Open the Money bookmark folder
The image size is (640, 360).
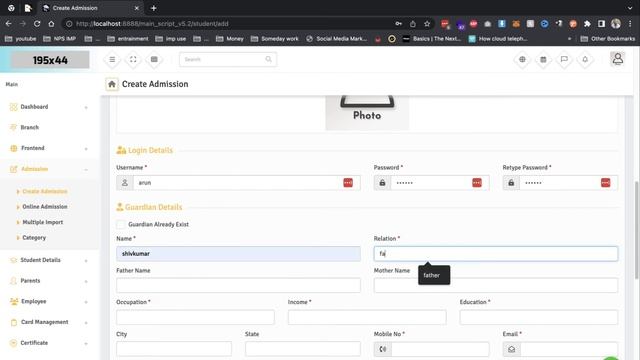(230, 39)
